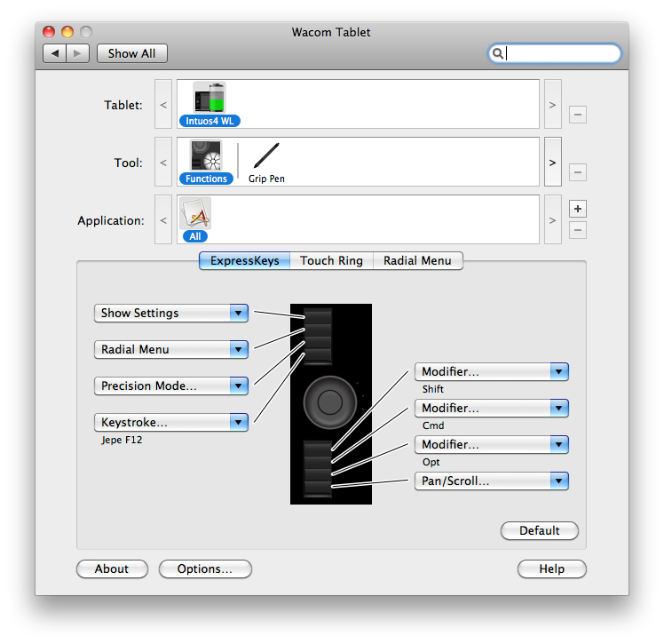664x644 pixels.
Task: Click the Jepe F12 keystroke label
Action: pyautogui.click(x=122, y=441)
